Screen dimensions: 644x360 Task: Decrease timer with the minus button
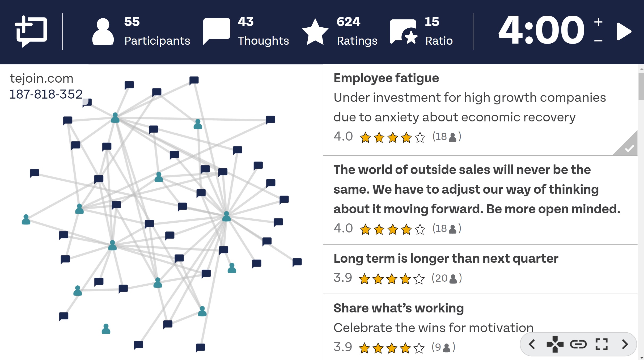point(598,41)
